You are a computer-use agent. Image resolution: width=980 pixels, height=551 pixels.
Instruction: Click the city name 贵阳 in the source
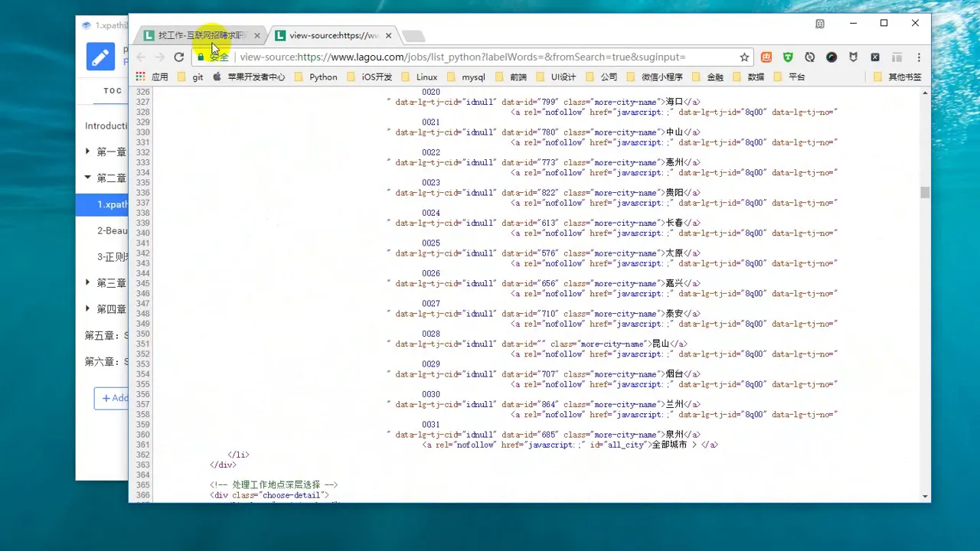point(675,193)
